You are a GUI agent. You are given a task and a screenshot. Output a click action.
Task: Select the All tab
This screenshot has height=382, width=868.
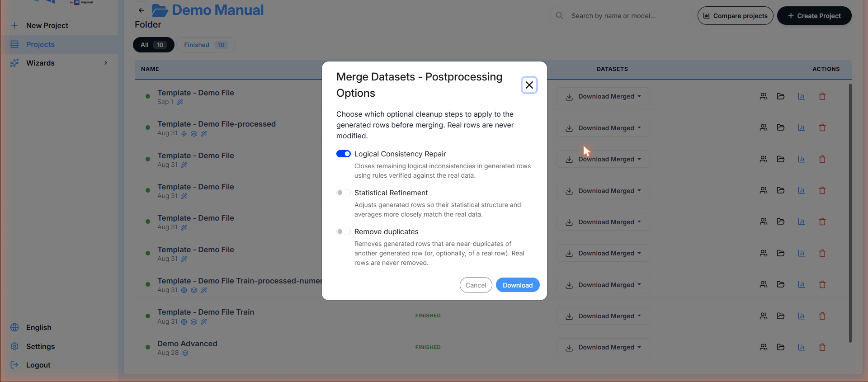[154, 45]
